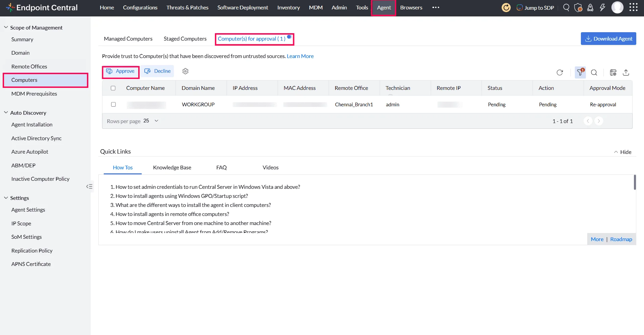This screenshot has width=644, height=335.
Task: Open Azure Autopilot in sidebar
Action: (x=30, y=152)
